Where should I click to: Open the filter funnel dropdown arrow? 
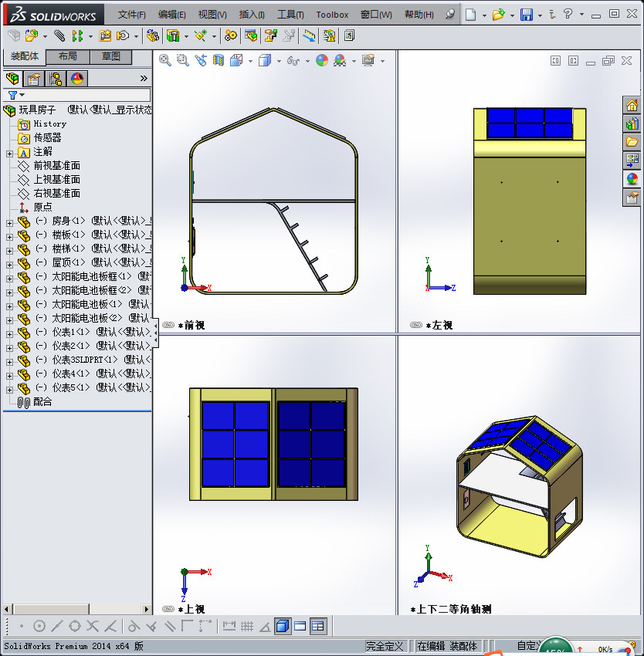22,95
